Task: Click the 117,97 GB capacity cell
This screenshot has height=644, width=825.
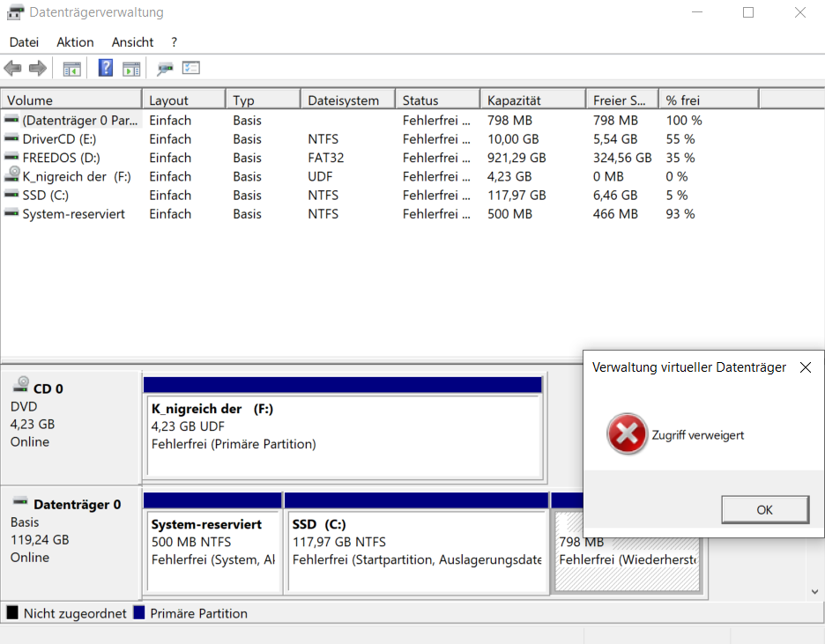Action: click(517, 195)
